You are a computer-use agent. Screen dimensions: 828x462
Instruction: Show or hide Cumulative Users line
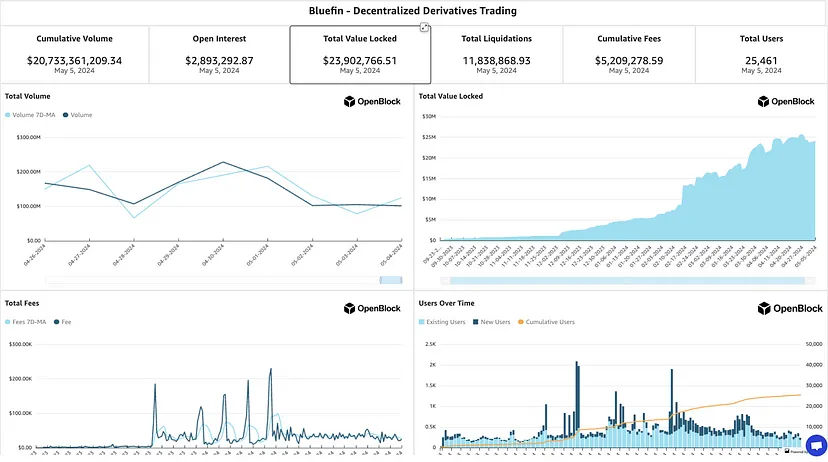pos(548,322)
